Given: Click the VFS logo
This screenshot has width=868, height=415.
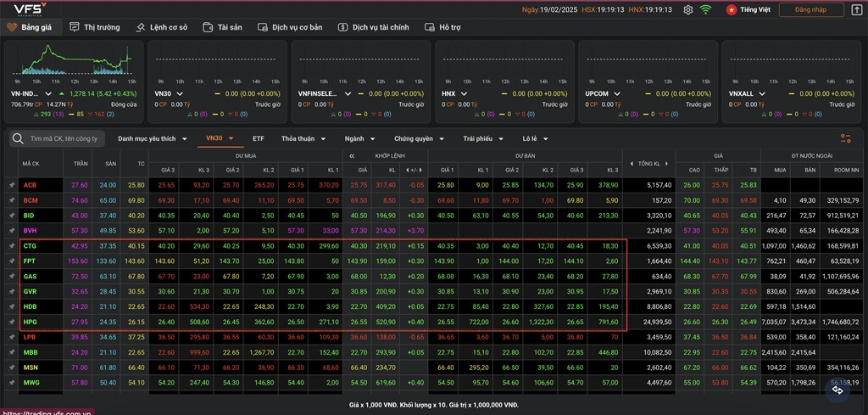Looking at the screenshot, I should [30, 8].
